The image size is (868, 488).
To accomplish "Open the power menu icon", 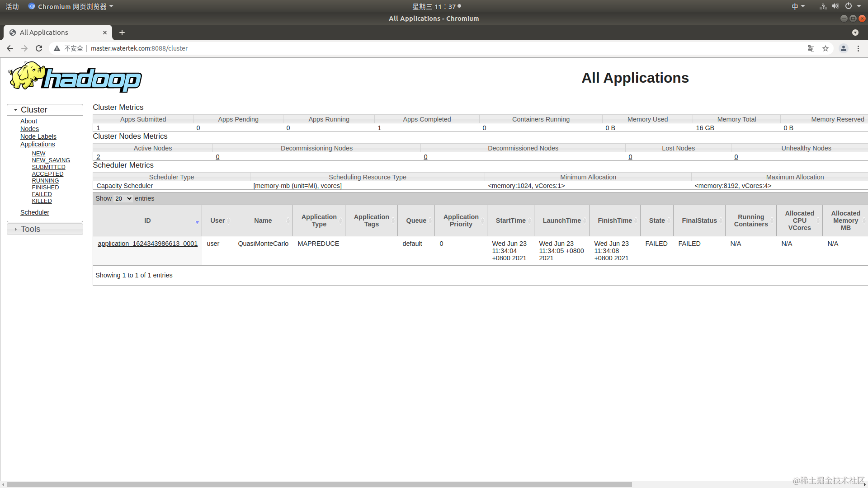I will coord(849,6).
